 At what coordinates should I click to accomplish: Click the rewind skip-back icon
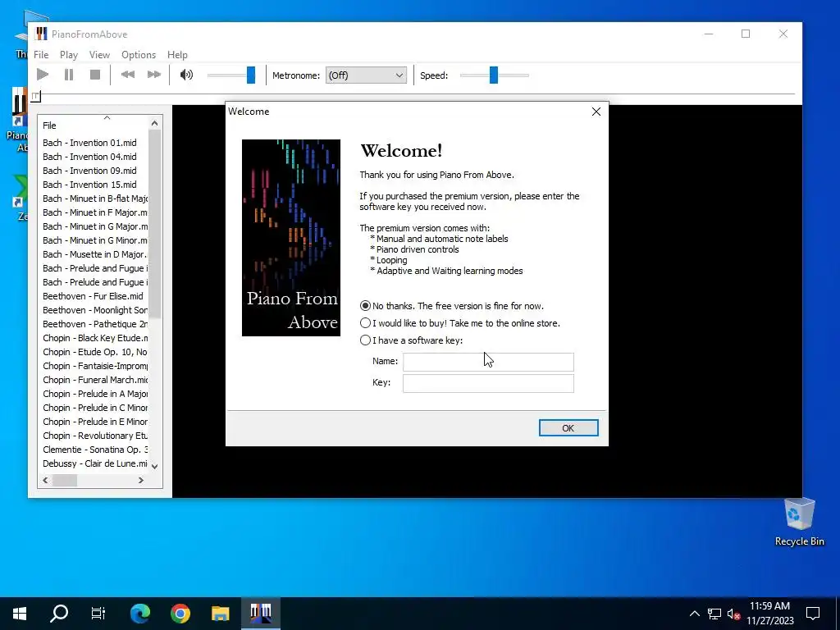click(x=127, y=75)
